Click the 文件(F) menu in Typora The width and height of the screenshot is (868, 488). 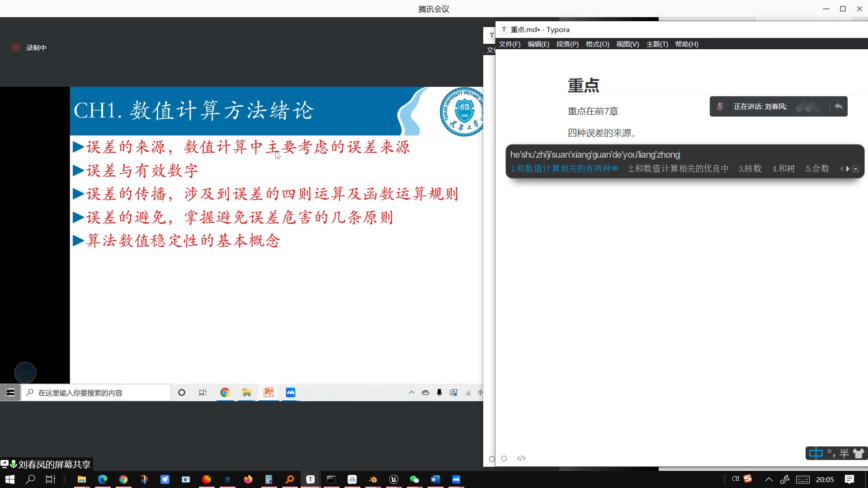coord(509,43)
